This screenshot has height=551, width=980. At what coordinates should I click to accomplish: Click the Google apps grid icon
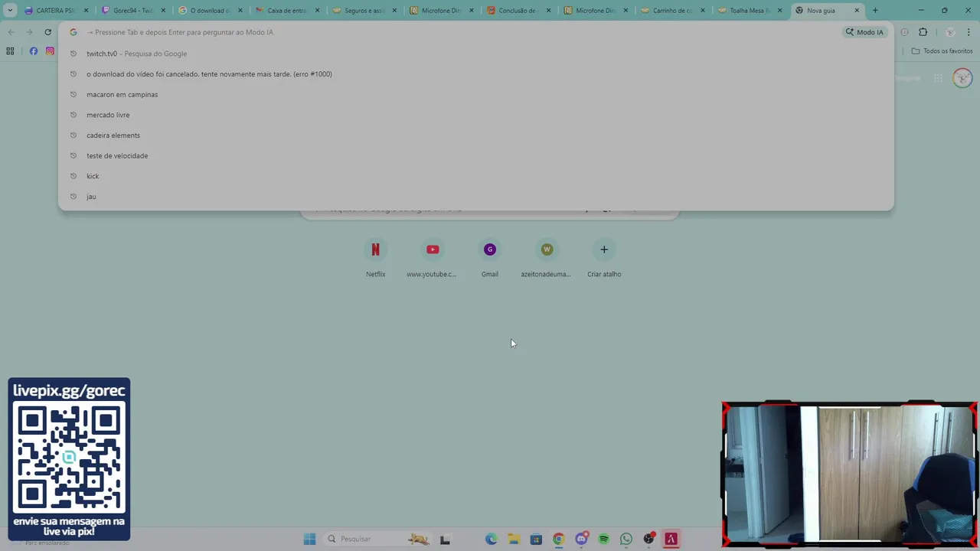pos(938,78)
